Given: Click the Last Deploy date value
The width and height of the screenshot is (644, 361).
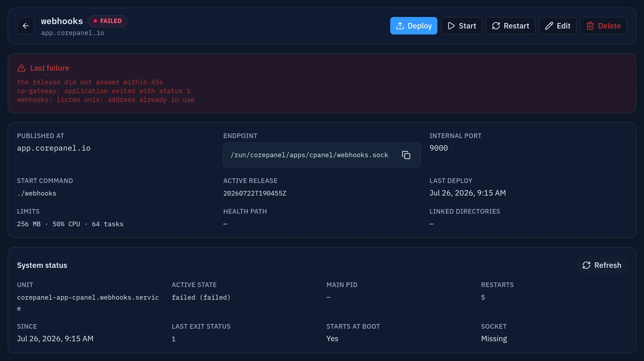Looking at the screenshot, I should tap(468, 193).
